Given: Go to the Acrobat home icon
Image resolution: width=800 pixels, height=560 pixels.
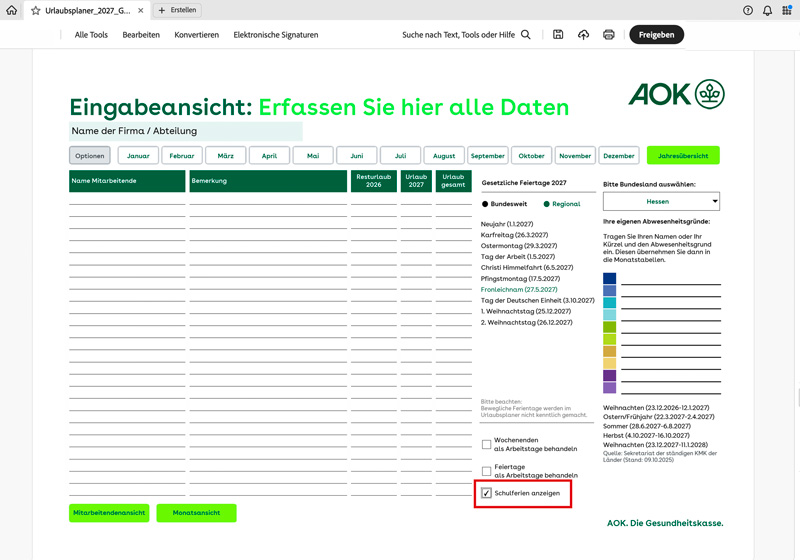Looking at the screenshot, I should click(x=11, y=10).
